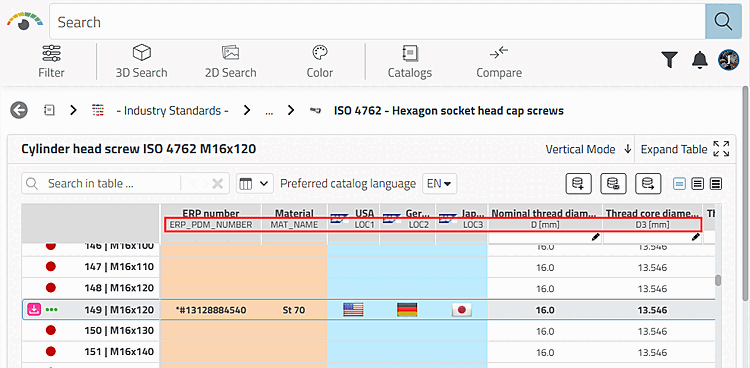
Task: Click the table's vertical scrollbar thumb
Action: [x=718, y=281]
